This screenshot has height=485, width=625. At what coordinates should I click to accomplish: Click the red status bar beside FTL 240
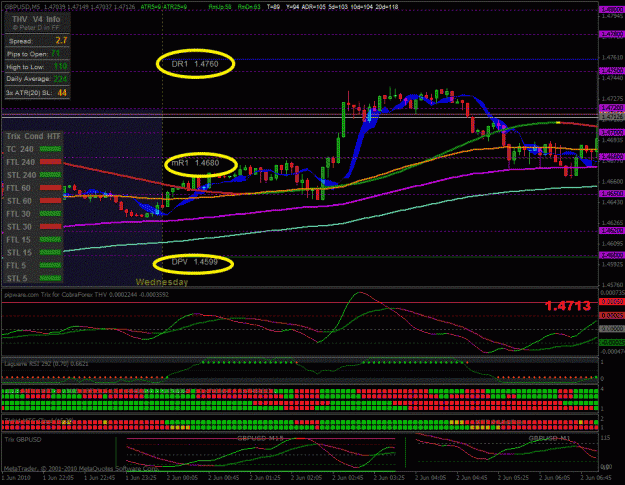point(51,162)
